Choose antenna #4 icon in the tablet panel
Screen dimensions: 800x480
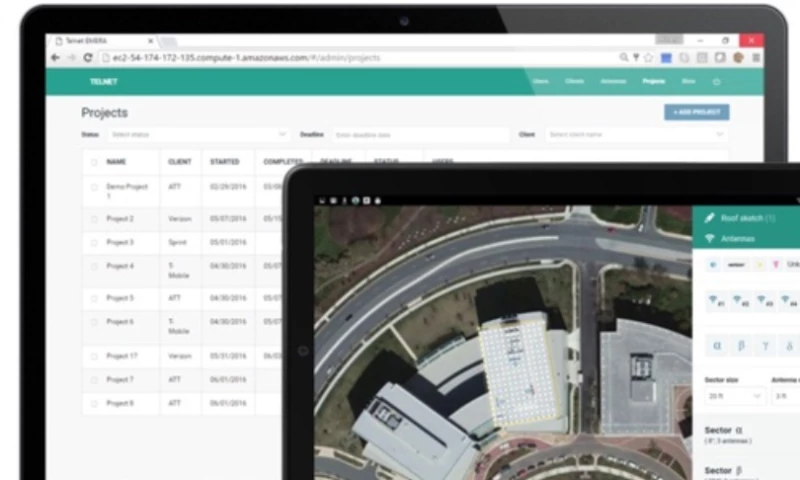tap(788, 300)
